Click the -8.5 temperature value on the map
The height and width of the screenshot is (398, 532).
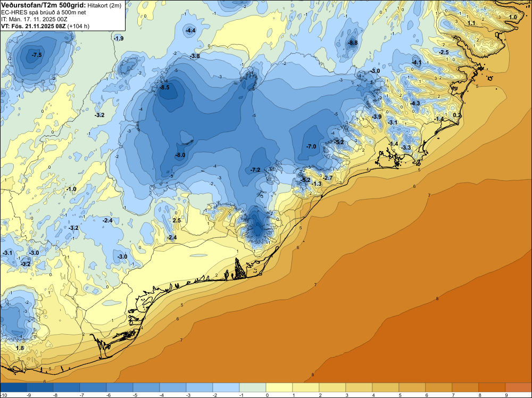tap(164, 87)
